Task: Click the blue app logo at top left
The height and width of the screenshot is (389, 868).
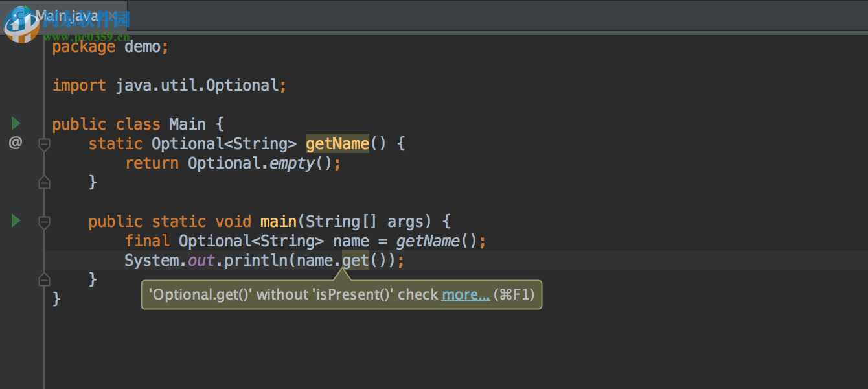Action: tap(19, 23)
